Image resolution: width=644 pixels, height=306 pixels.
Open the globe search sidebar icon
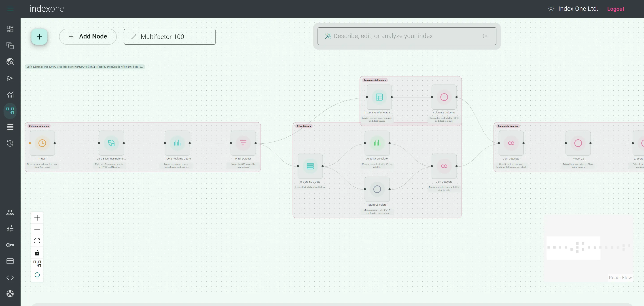10,62
